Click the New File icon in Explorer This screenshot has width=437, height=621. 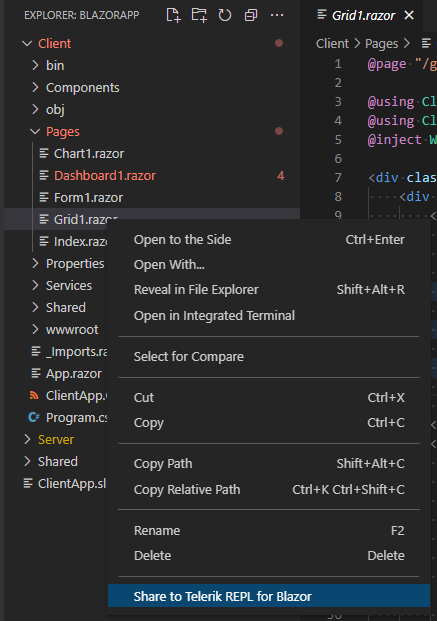pyautogui.click(x=173, y=15)
